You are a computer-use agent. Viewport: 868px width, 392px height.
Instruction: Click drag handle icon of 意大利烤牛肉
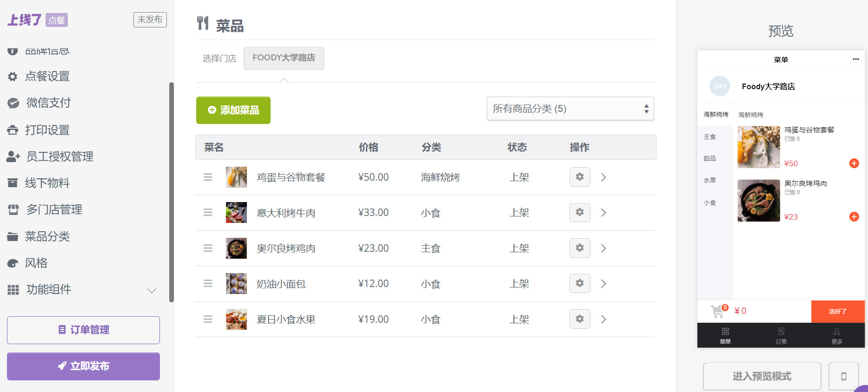point(208,213)
